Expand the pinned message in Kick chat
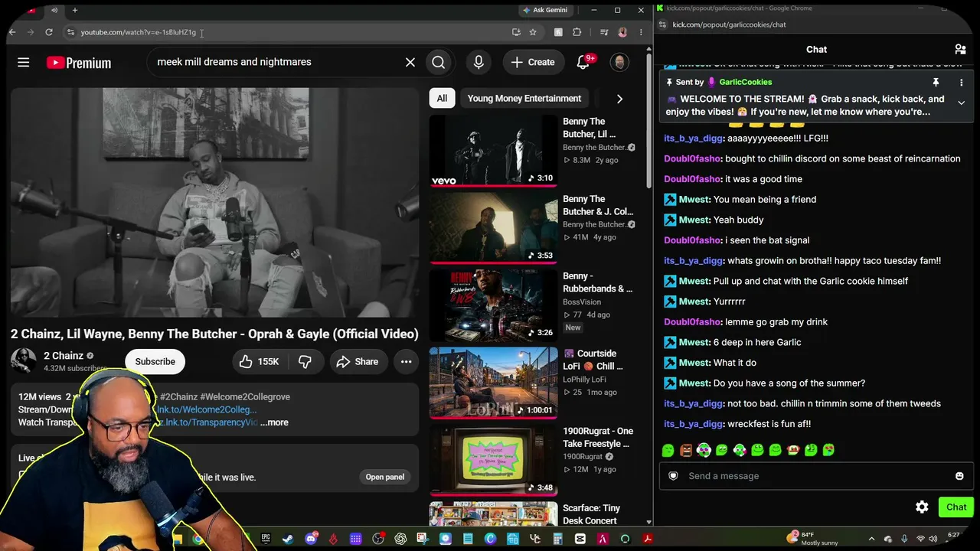 [961, 103]
